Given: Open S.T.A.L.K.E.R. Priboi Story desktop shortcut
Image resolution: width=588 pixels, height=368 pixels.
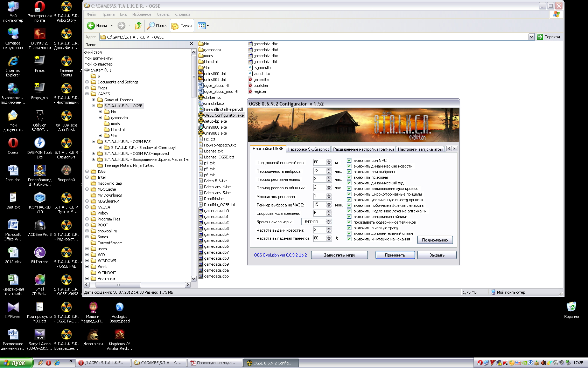Looking at the screenshot, I should 66,12.
